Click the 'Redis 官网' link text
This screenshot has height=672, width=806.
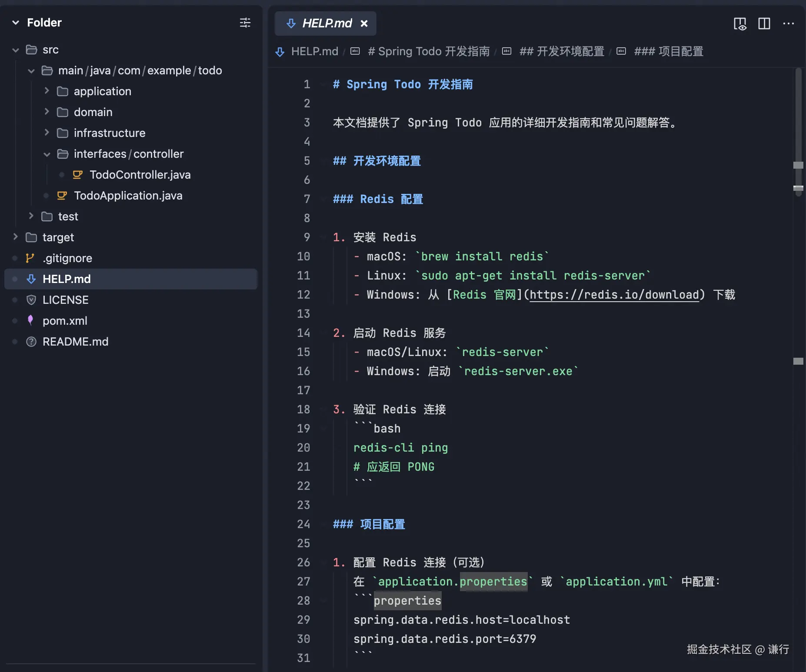[484, 295]
